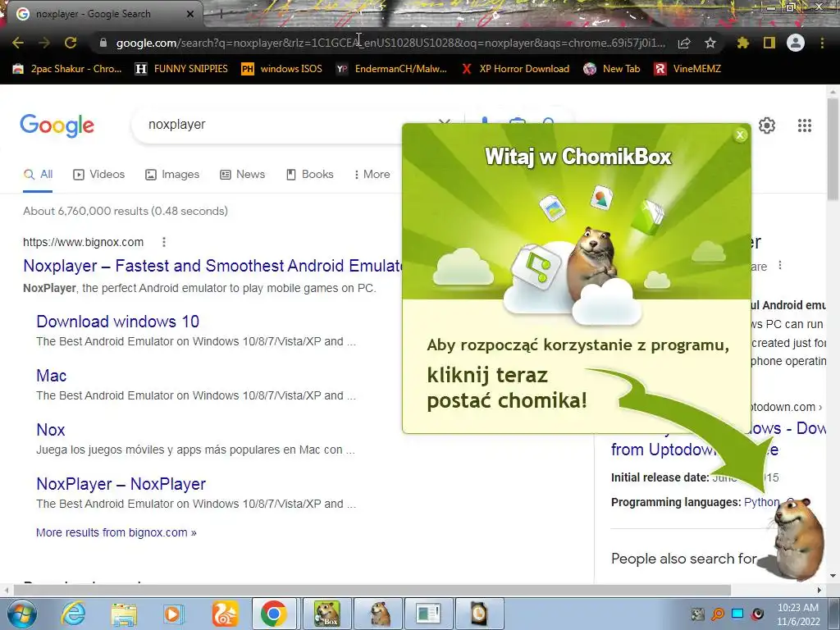The width and height of the screenshot is (840, 630).
Task: Open knowledge panel three-dot options
Action: click(780, 265)
